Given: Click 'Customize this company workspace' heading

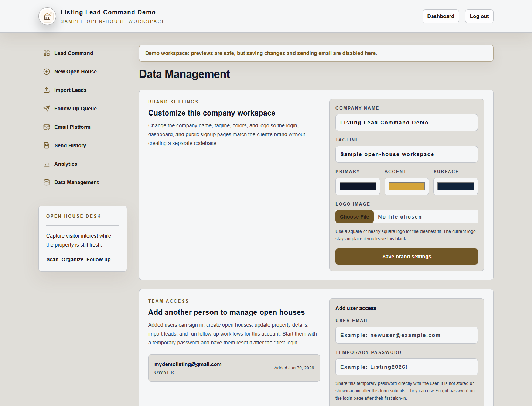Looking at the screenshot, I should [212, 113].
